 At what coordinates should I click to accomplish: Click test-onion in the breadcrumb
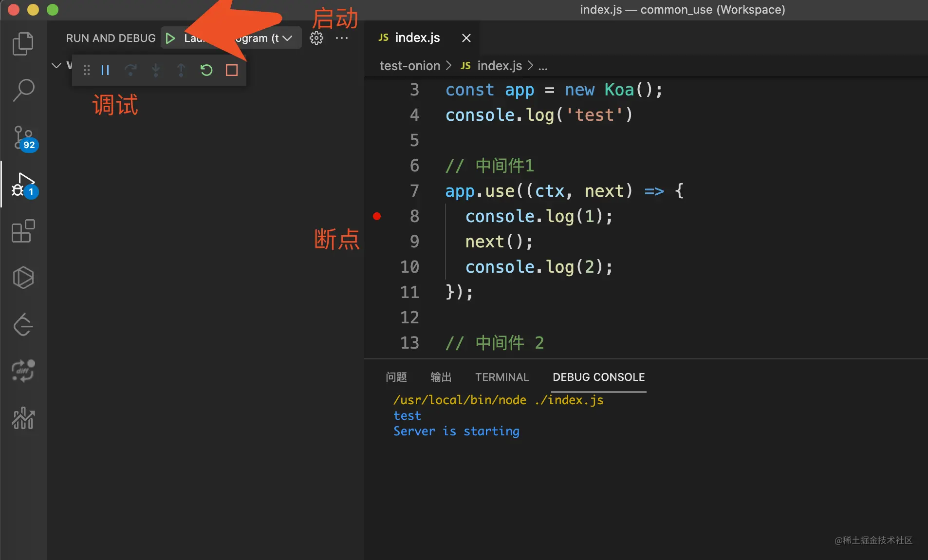[409, 66]
